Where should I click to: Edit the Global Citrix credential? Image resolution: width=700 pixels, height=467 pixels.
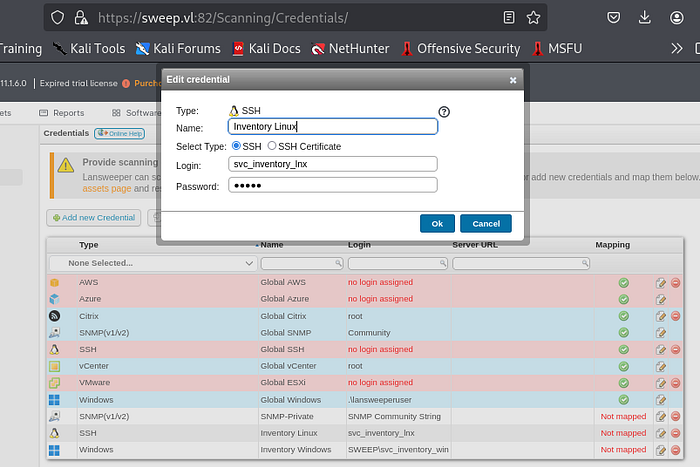[661, 316]
